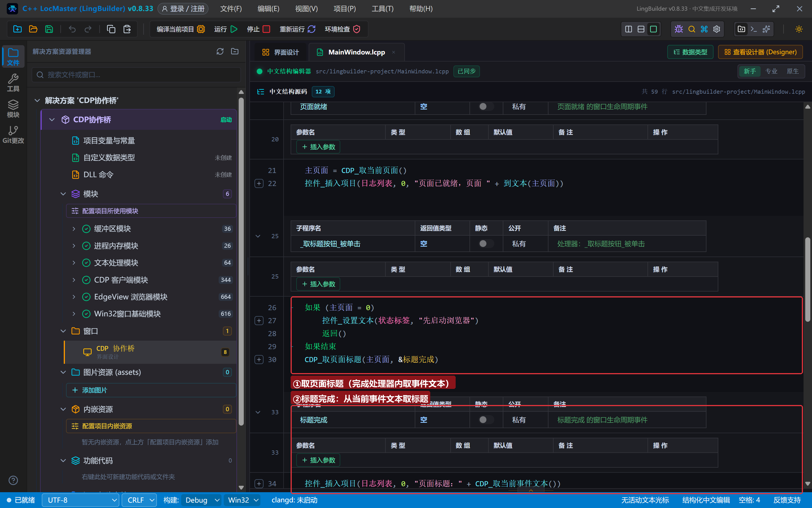Image resolution: width=812 pixels, height=508 pixels.
Task: Click 编译当前项目 button
Action: point(181,29)
